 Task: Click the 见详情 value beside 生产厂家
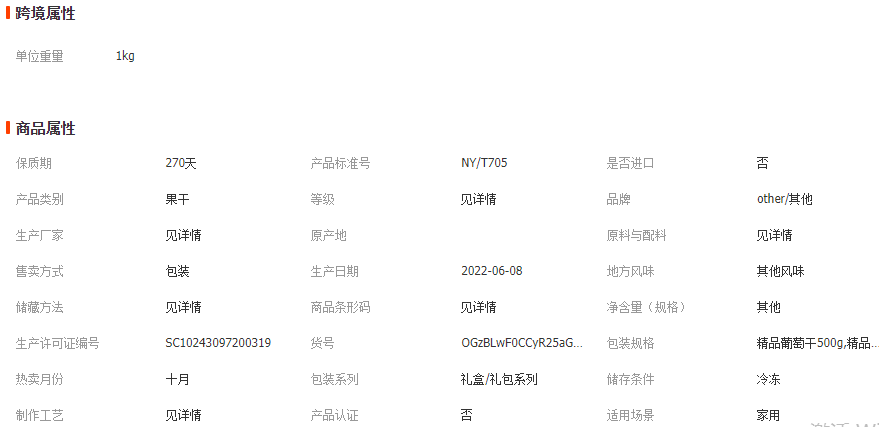[183, 235]
